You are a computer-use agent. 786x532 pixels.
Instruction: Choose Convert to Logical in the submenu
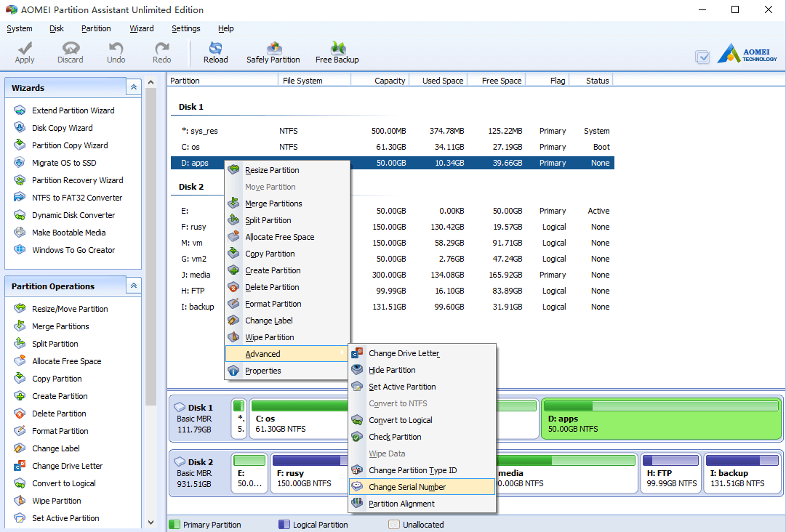[x=422, y=420]
